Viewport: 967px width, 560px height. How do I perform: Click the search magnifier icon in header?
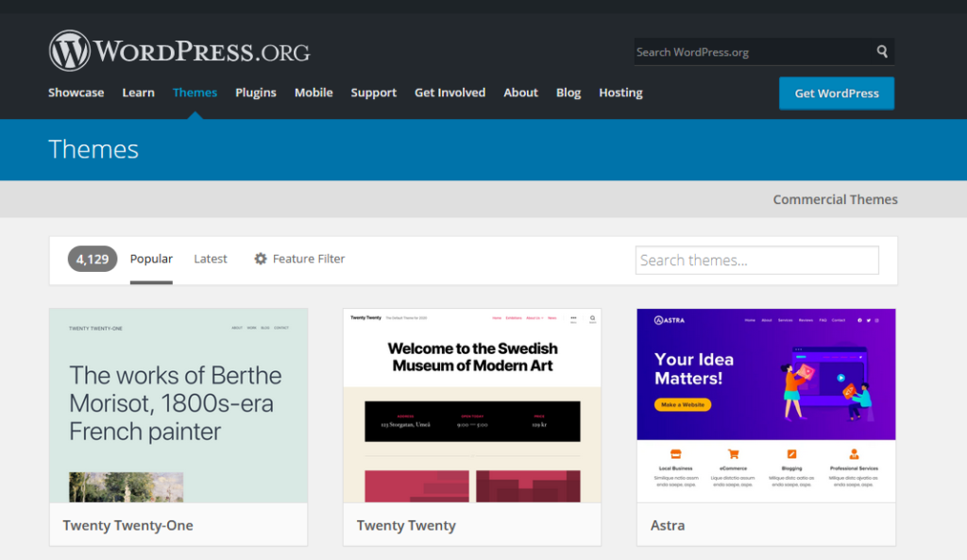tap(883, 52)
